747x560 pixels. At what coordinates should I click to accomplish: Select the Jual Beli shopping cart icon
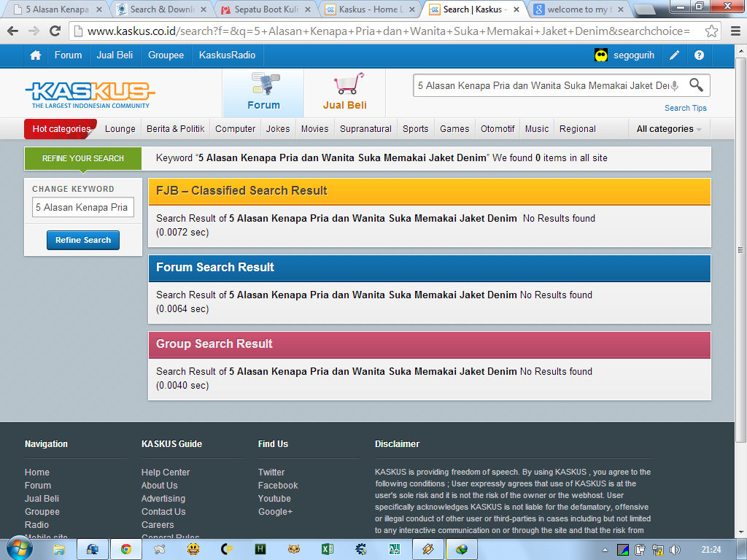(x=345, y=93)
